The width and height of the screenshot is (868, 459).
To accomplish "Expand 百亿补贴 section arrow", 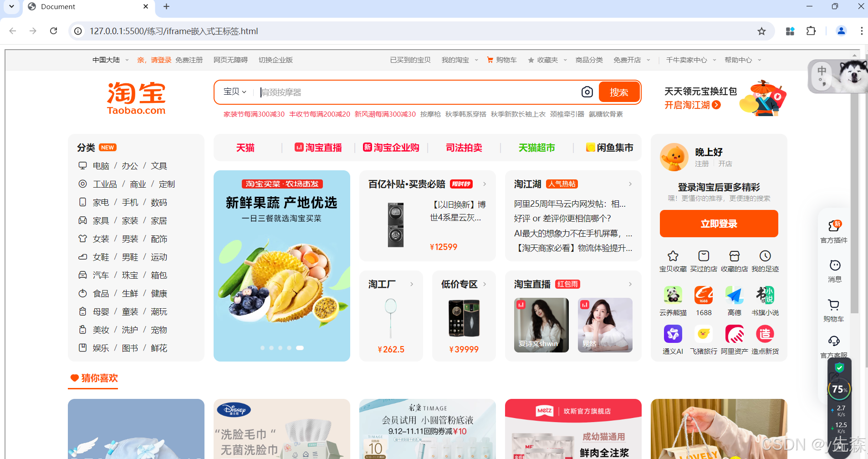I will [485, 184].
